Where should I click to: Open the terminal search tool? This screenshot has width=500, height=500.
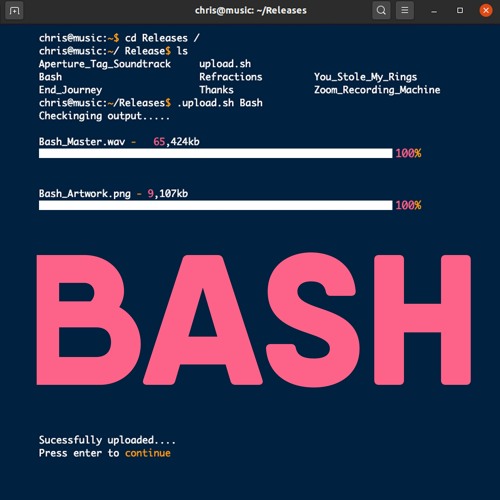381,11
